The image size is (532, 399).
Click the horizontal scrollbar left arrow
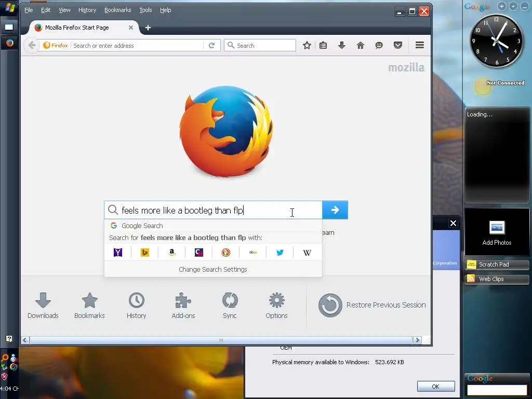(x=25, y=340)
